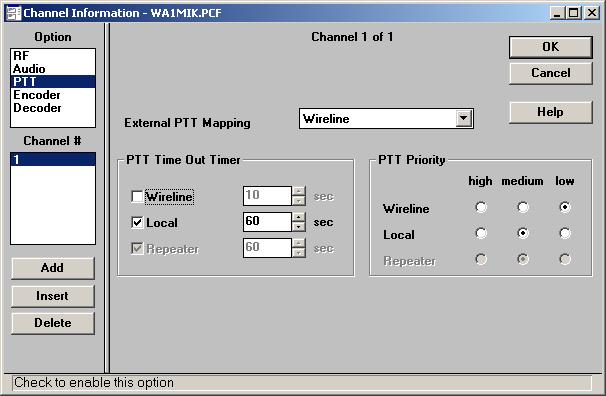Confirm with the OK button
606x396 pixels.
[550, 47]
